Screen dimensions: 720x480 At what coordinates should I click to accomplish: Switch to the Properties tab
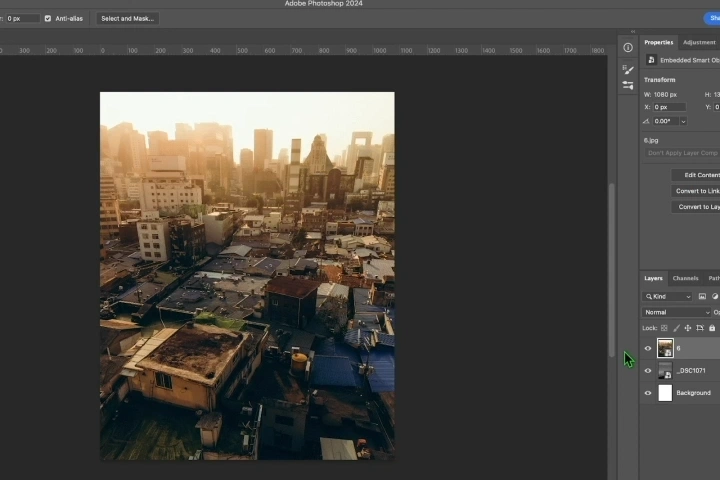click(658, 42)
